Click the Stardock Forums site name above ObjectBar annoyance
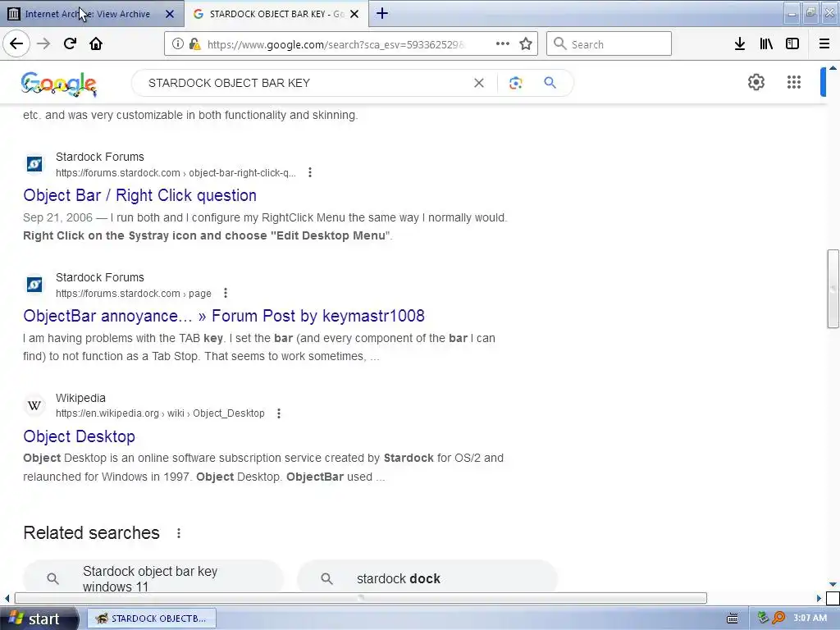840x630 pixels. pyautogui.click(x=99, y=277)
